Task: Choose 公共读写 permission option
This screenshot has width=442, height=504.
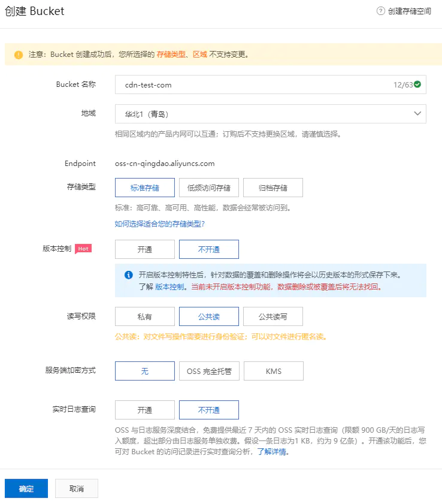Action: point(273,316)
